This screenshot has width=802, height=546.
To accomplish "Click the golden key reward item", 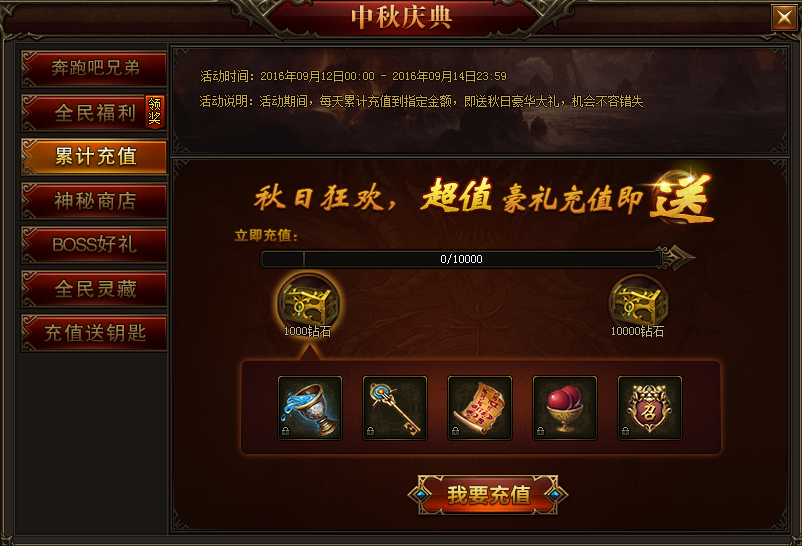I will point(395,408).
